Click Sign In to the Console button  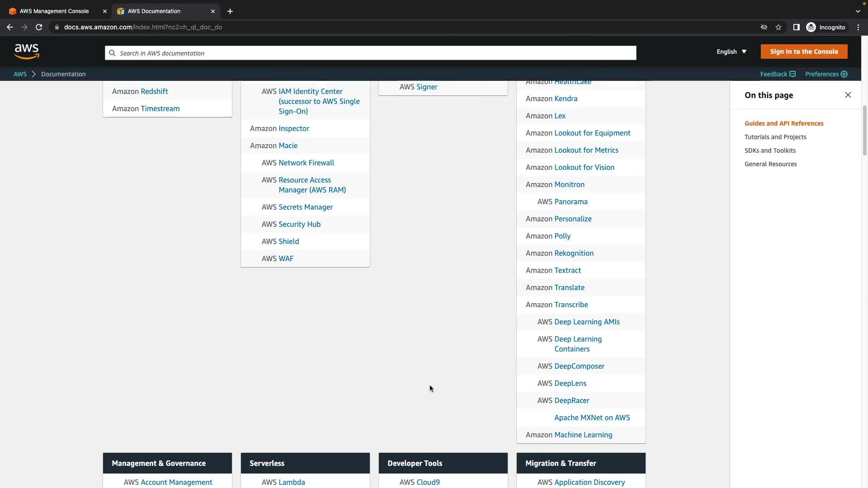click(803, 52)
